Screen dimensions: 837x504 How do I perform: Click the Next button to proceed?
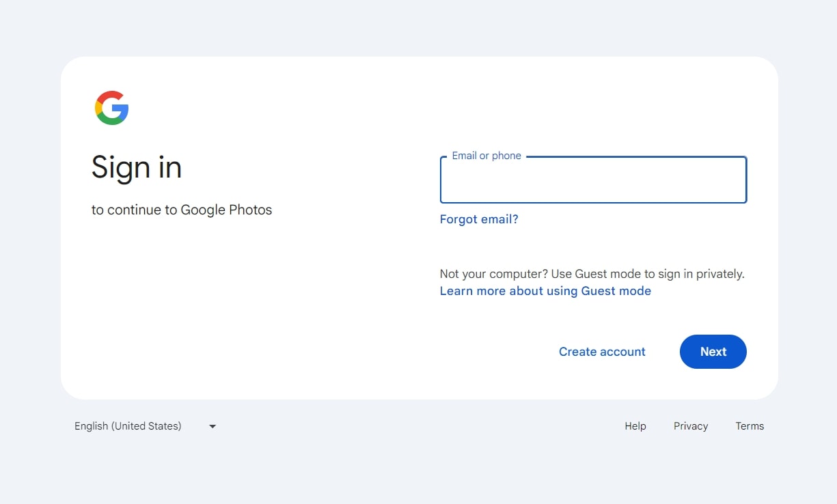click(713, 351)
